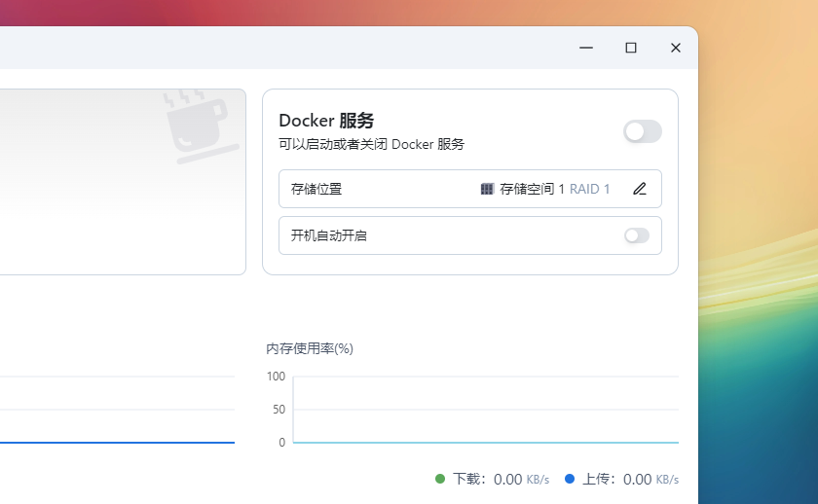Screen dimensions: 818x504
Task: Click the 内存使用率(%) chart title
Action: (310, 348)
